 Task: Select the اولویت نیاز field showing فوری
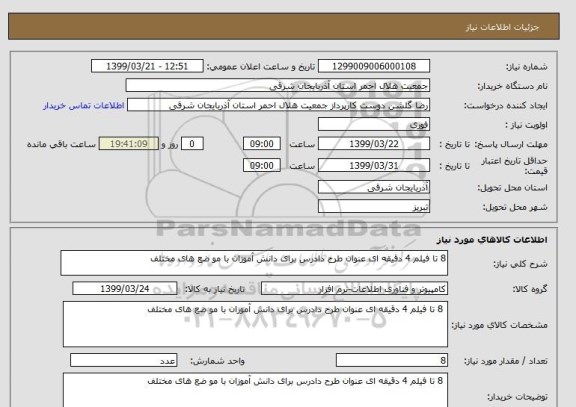(x=374, y=125)
